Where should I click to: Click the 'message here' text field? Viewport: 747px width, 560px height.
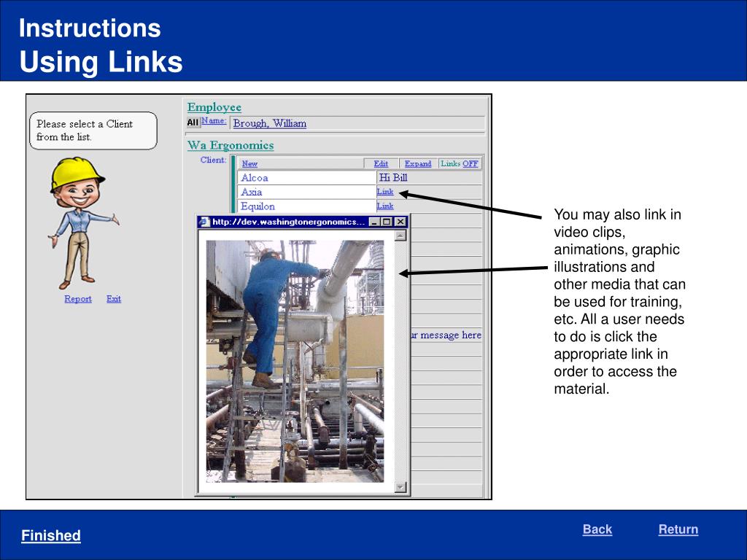(x=446, y=335)
